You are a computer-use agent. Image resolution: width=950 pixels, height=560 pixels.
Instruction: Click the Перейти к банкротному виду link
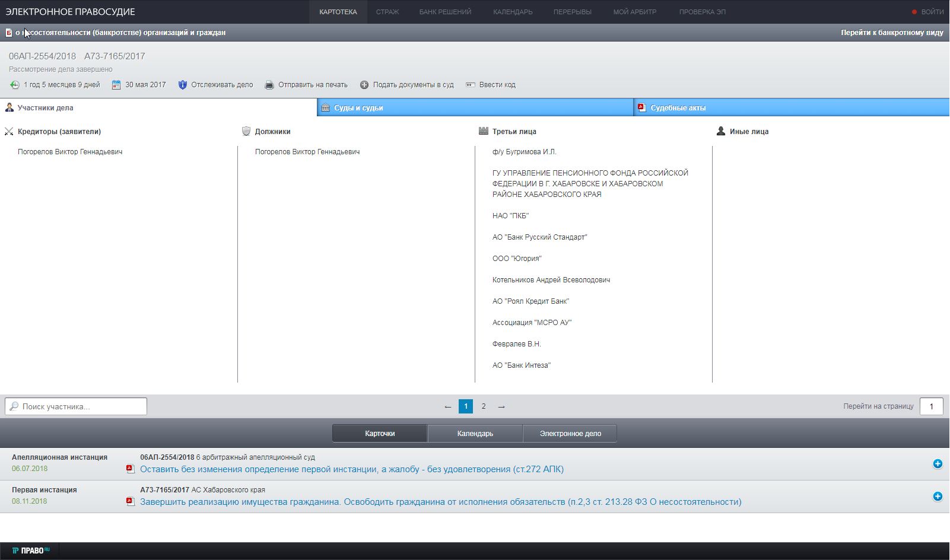click(891, 33)
